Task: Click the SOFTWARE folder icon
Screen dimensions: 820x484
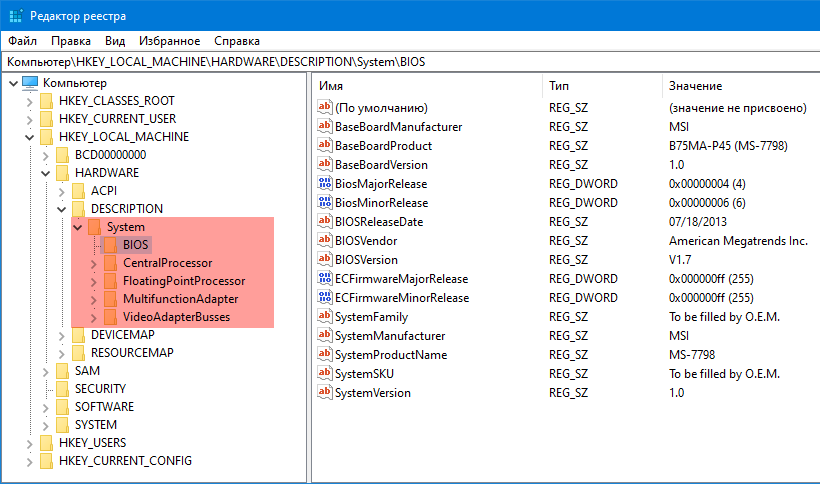Action: [63, 407]
